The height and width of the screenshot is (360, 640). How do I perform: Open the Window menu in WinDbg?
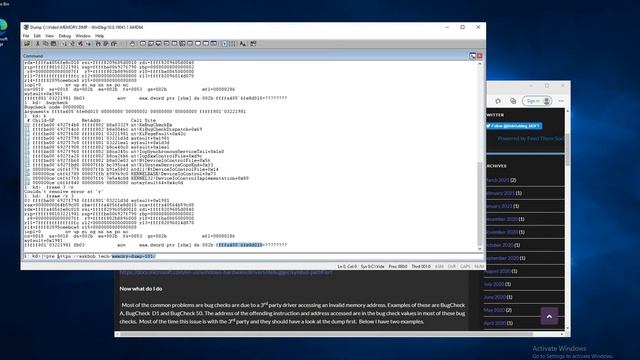point(83,36)
